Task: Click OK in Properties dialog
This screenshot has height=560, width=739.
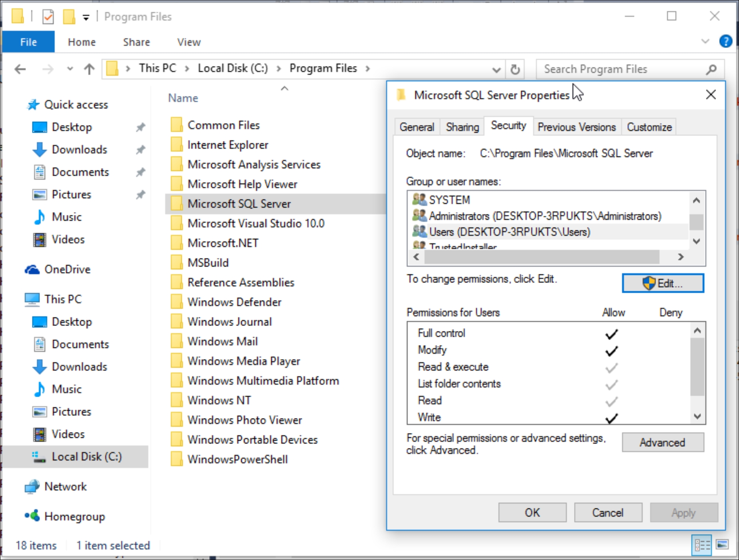Action: [532, 512]
